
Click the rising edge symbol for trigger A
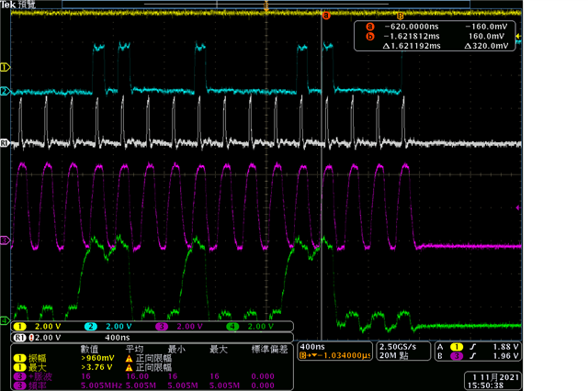pyautogui.click(x=473, y=347)
